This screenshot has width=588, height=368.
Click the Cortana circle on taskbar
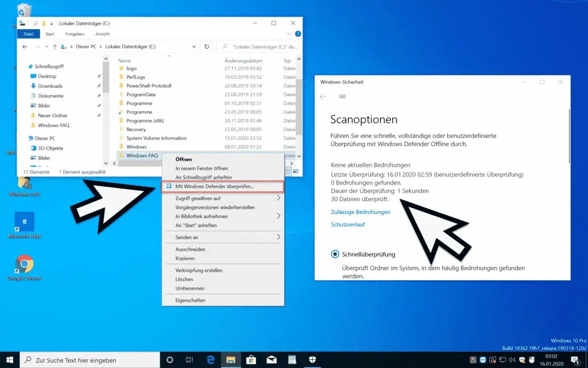click(169, 360)
